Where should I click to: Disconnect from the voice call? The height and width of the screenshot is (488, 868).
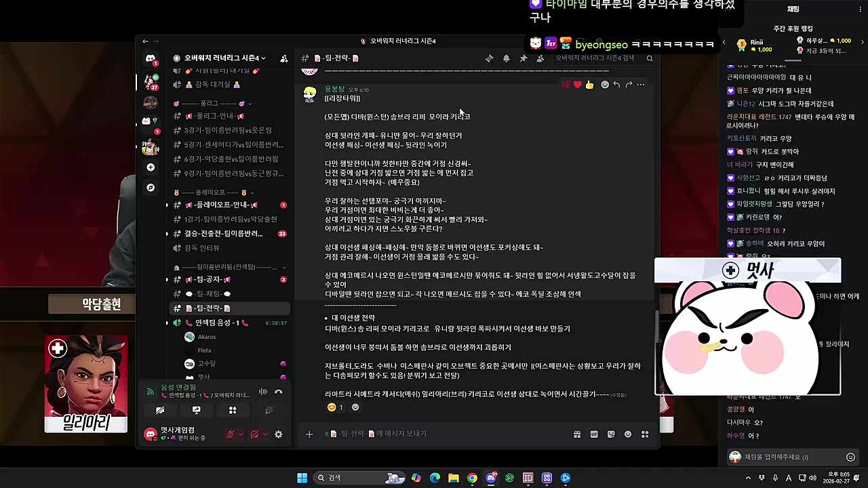click(x=278, y=392)
